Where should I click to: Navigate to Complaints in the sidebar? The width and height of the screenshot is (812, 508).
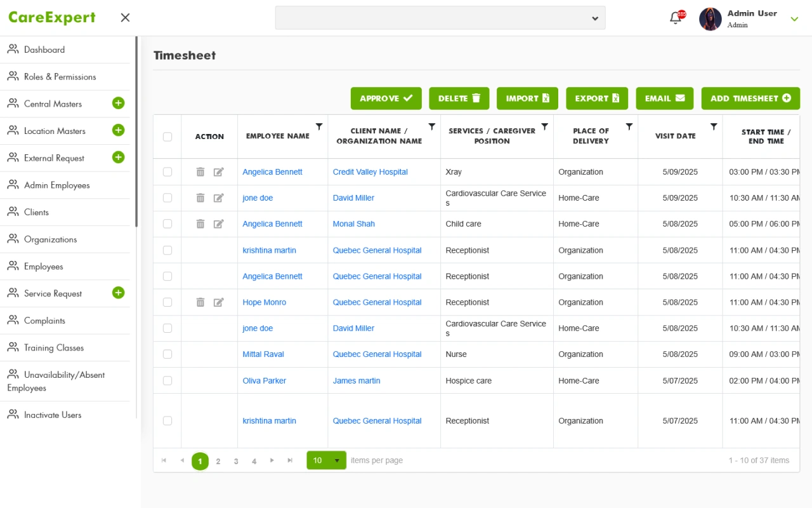click(44, 321)
